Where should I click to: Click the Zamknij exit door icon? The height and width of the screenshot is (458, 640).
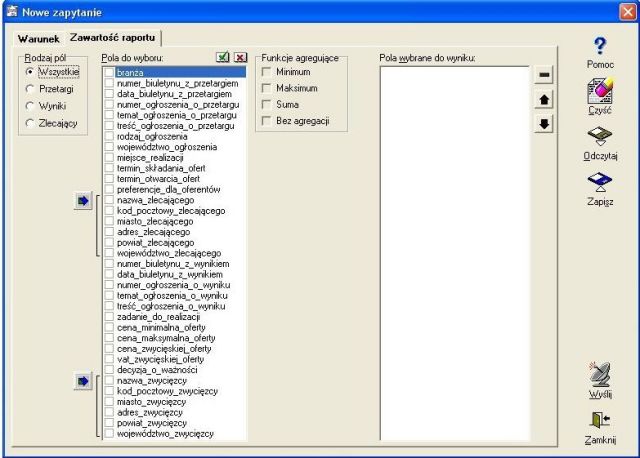(x=600, y=420)
